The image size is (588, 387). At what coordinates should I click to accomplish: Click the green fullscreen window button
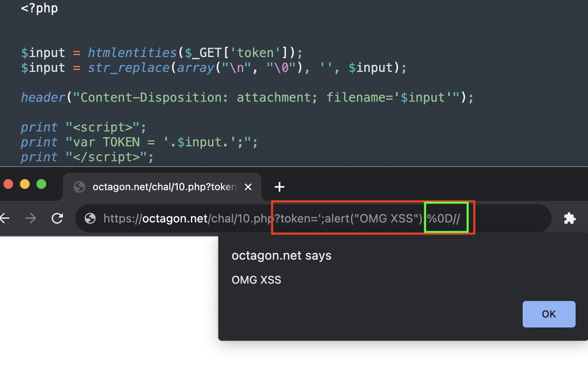[41, 184]
